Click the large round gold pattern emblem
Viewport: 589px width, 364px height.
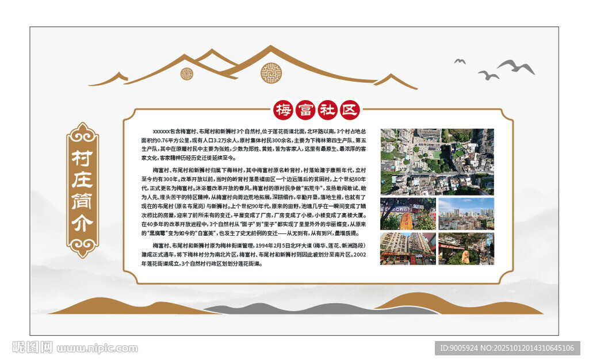pos(271,73)
